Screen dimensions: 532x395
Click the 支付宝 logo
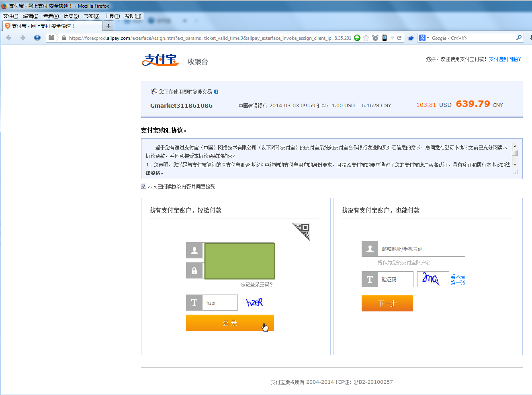coord(160,60)
